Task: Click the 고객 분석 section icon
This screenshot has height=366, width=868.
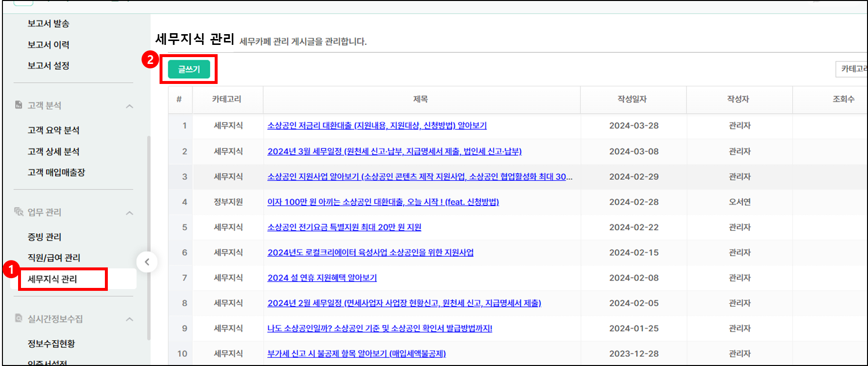Action: [x=19, y=105]
